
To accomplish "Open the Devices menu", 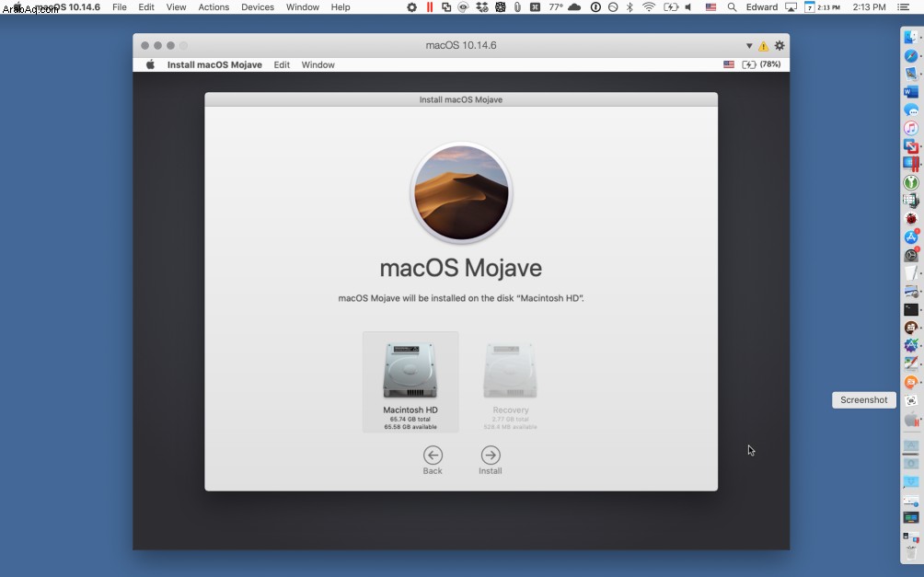I will [x=258, y=7].
